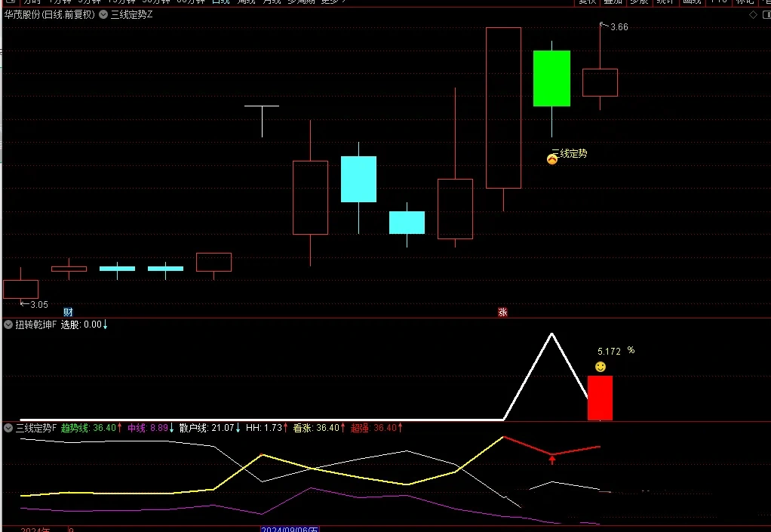Click the red signal bar at 5.172%
The height and width of the screenshot is (532, 771).
click(x=600, y=398)
